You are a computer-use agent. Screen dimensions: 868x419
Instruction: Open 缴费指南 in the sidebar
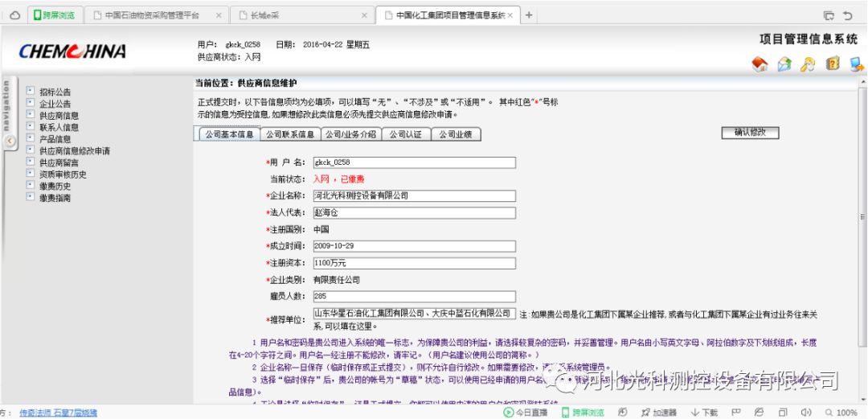55,198
